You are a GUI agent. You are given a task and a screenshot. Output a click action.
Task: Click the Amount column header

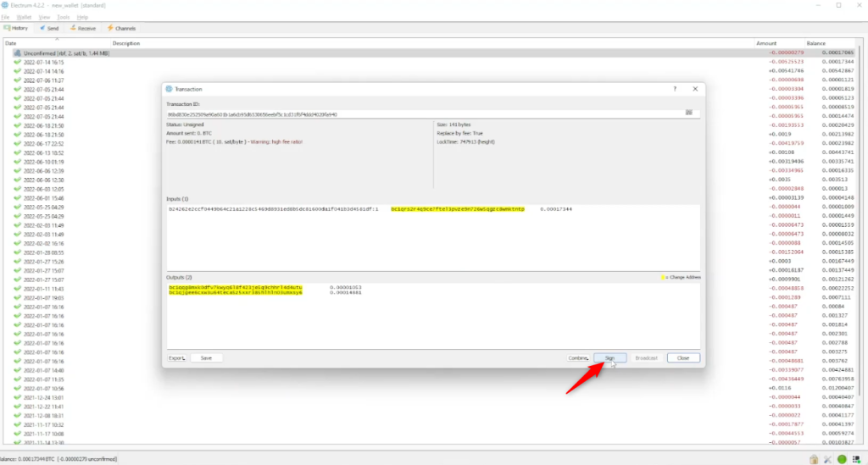click(x=765, y=42)
